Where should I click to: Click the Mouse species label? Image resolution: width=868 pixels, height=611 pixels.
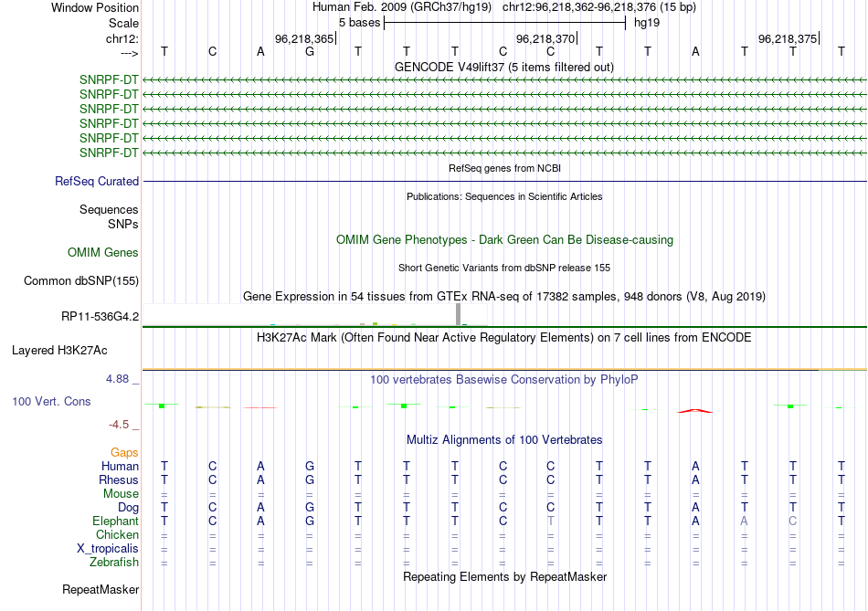click(122, 494)
